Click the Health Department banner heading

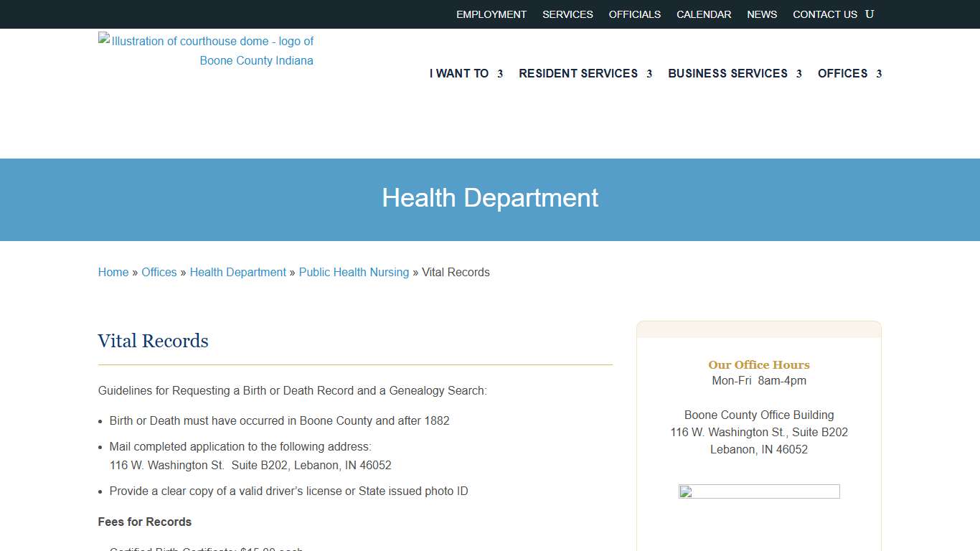coord(490,198)
